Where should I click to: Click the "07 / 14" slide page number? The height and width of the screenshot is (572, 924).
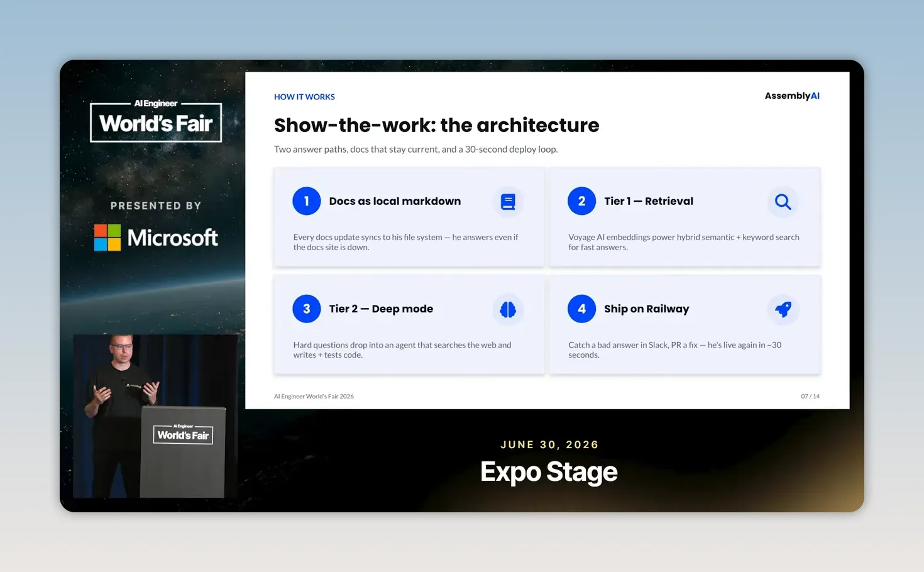click(810, 397)
